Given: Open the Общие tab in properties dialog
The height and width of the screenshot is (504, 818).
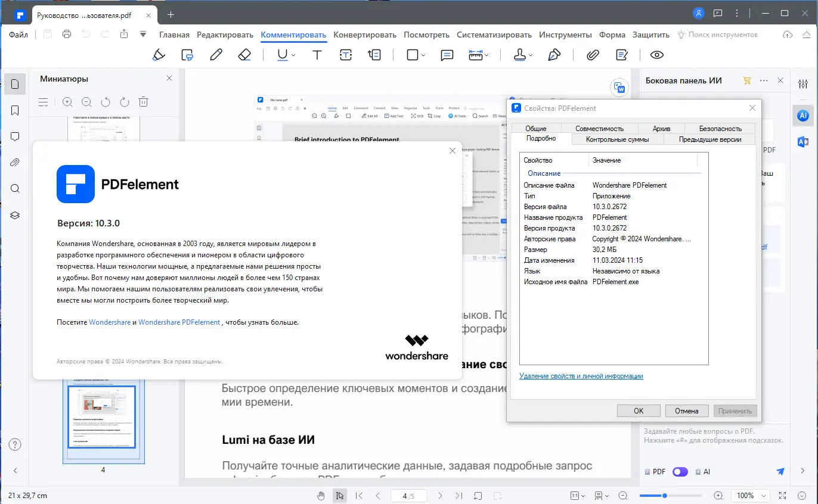Looking at the screenshot, I should [536, 128].
